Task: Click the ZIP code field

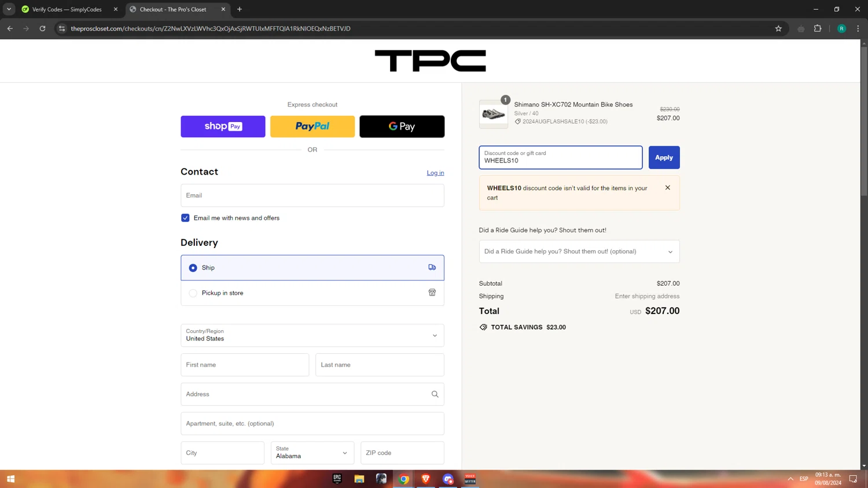Action: coord(402,453)
